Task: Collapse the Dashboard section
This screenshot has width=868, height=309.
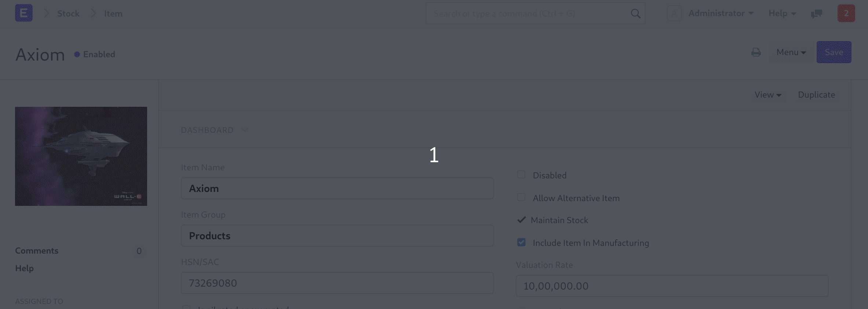Action: coord(215,130)
